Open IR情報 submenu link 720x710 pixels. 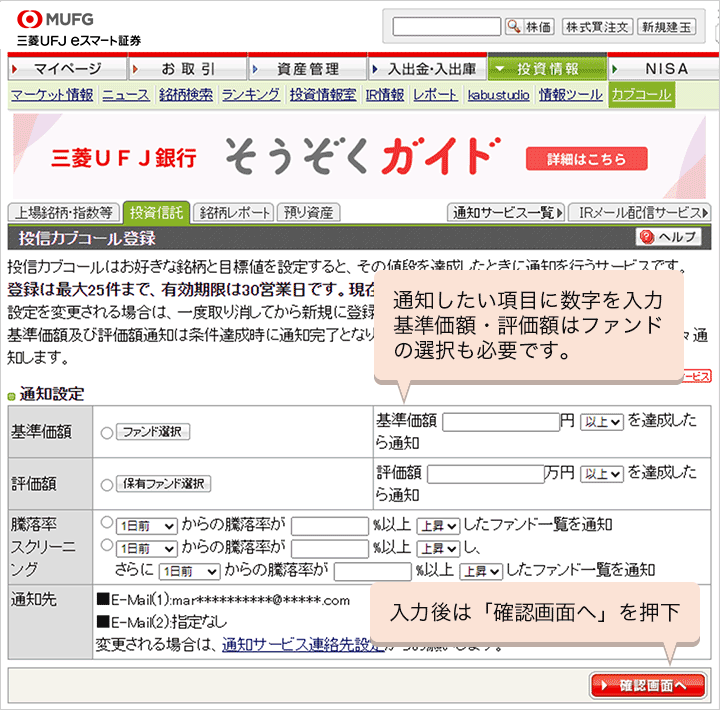tap(385, 95)
